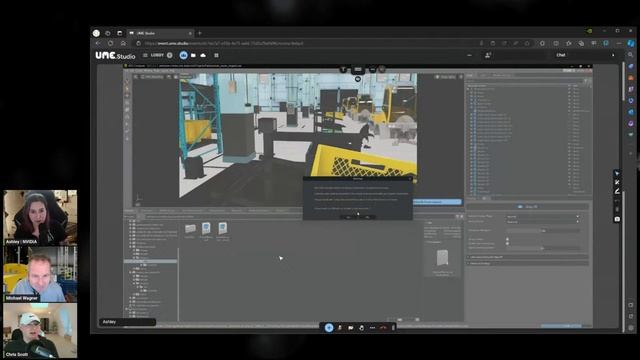Toggle the video camera in call bar

coord(351,327)
